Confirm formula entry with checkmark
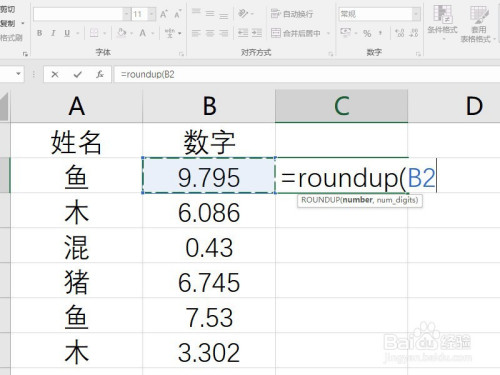This screenshot has height=375, width=500. 78,74
